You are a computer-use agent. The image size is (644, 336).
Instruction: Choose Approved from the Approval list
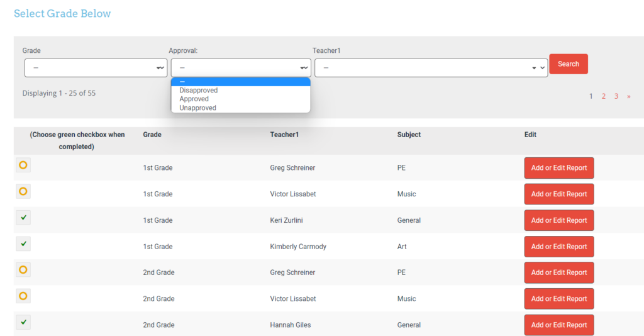(194, 99)
